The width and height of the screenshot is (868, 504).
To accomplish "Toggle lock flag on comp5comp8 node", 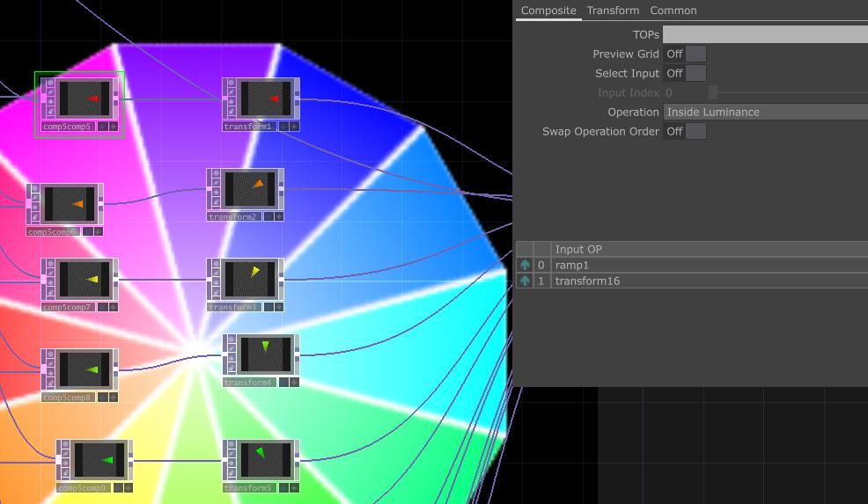I will click(50, 383).
